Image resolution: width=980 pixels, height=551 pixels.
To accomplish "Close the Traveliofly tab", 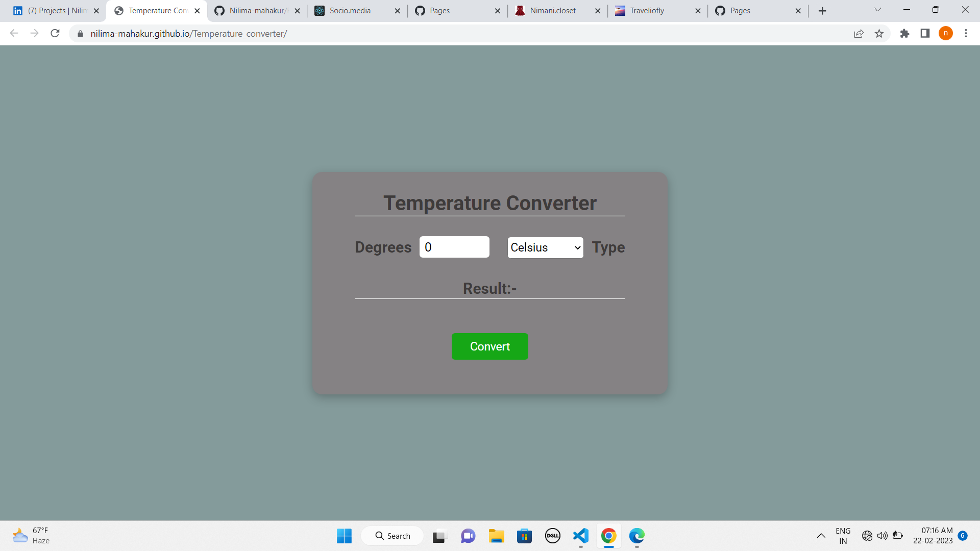I will pyautogui.click(x=698, y=11).
